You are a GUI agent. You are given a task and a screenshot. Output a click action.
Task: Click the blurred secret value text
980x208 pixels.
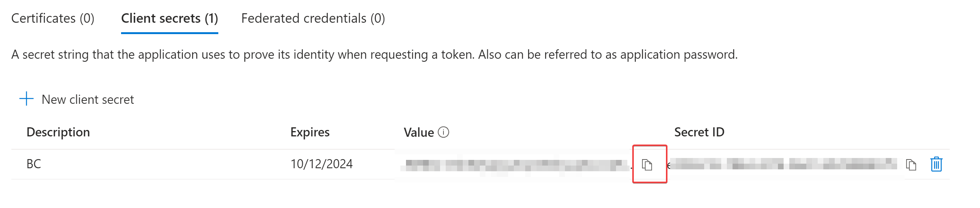(x=513, y=165)
